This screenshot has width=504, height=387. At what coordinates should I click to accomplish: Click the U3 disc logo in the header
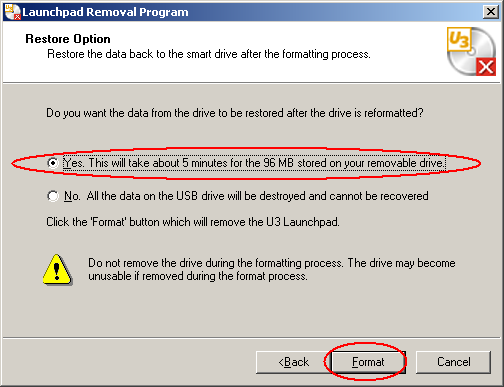tap(471, 51)
